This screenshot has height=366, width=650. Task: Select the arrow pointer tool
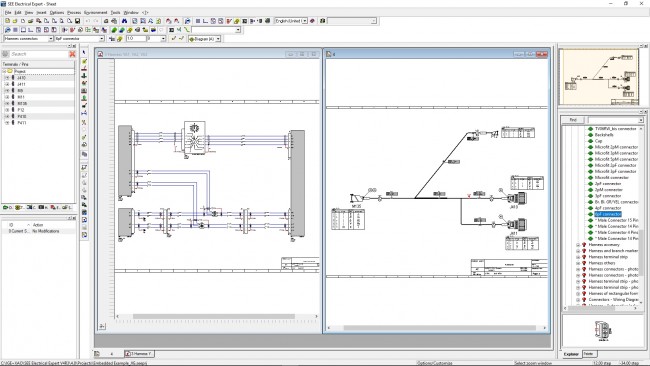tap(84, 53)
